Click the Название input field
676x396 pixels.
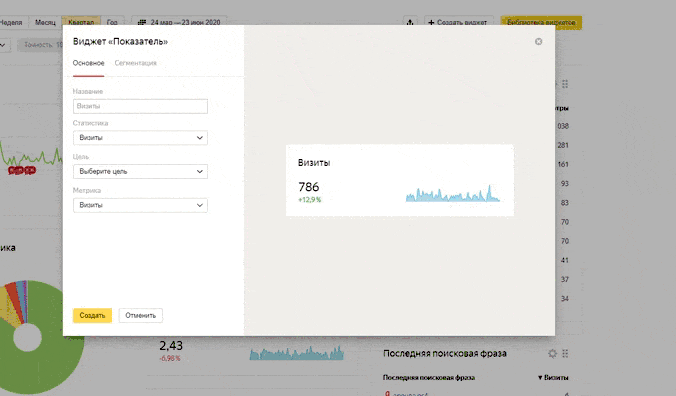pos(140,106)
